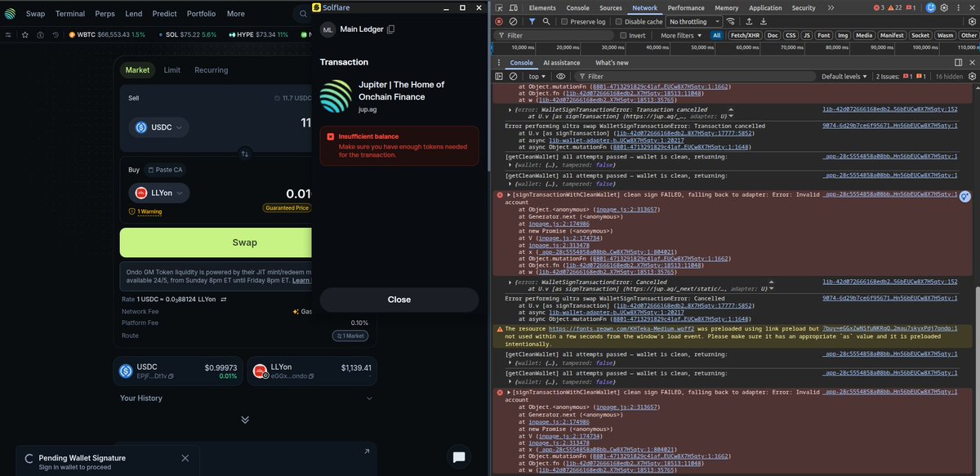Open the LLYon buy token selector
Image resolution: width=980 pixels, height=476 pixels.
point(159,193)
